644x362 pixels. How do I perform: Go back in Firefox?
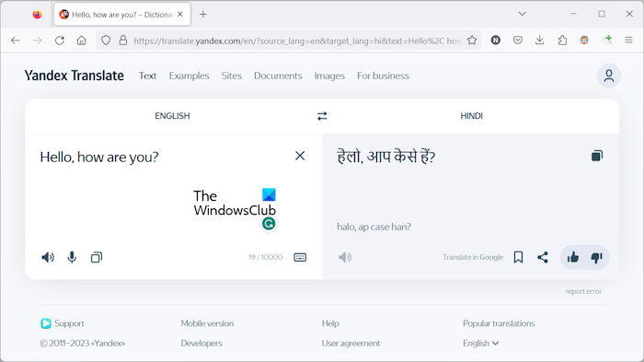click(x=16, y=41)
